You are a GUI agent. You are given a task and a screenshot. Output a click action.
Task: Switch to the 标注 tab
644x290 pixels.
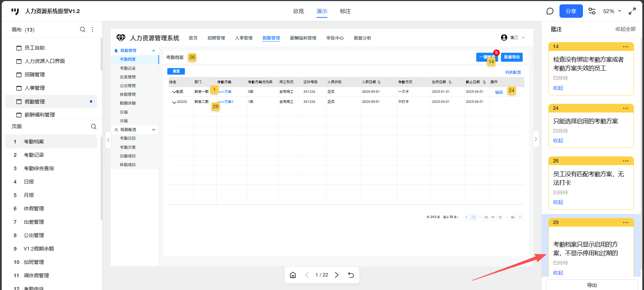click(345, 11)
